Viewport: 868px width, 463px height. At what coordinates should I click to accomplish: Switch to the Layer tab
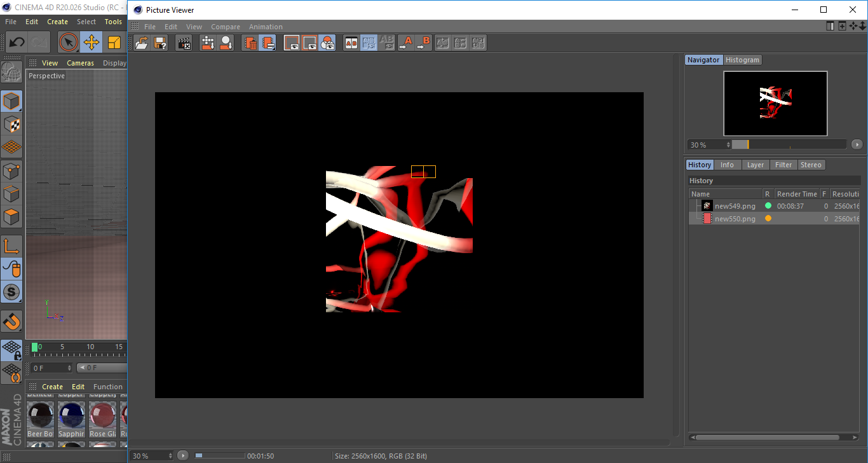[755, 165]
